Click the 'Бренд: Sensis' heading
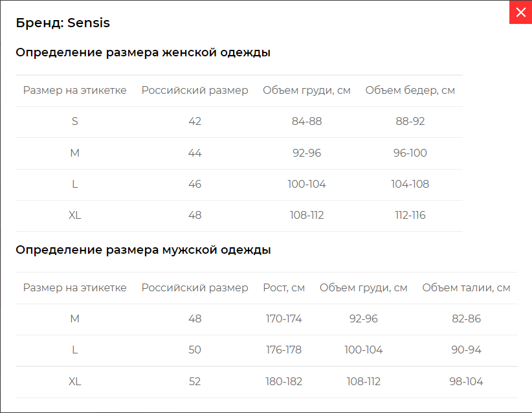Image resolution: width=532 pixels, height=413 pixels. tap(63, 23)
